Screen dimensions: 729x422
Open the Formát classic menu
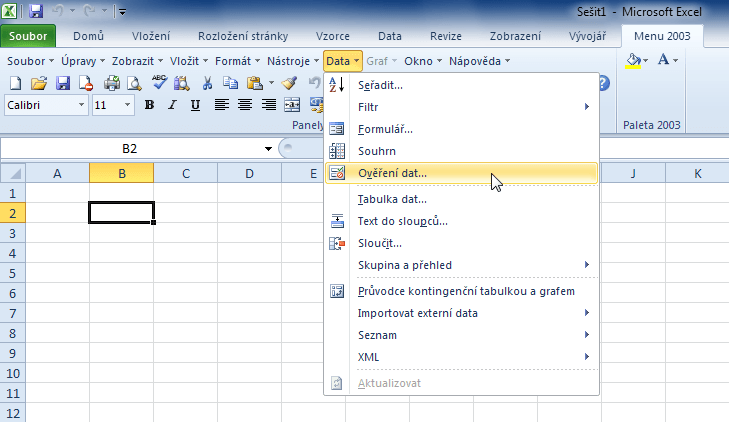[x=237, y=61]
